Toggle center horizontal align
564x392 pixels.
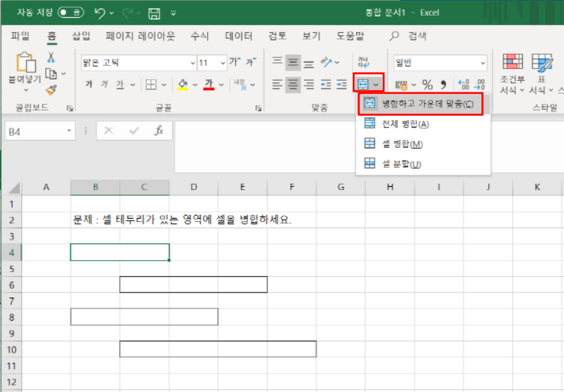[293, 85]
